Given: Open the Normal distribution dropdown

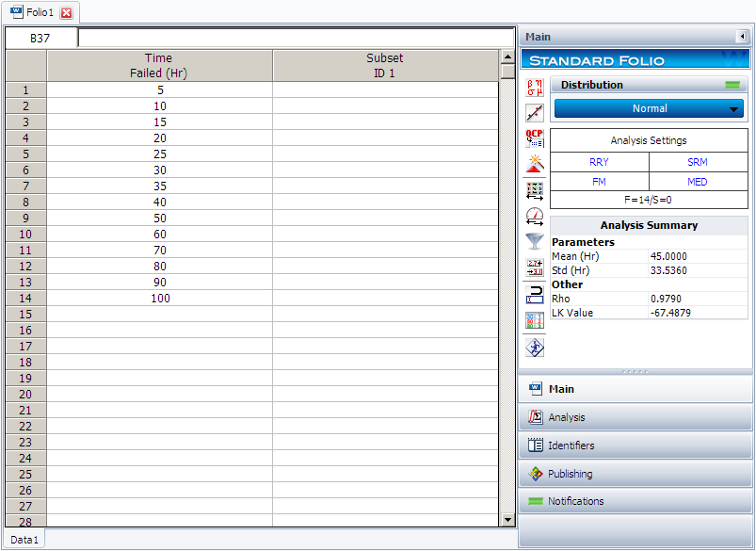Looking at the screenshot, I should tap(650, 108).
